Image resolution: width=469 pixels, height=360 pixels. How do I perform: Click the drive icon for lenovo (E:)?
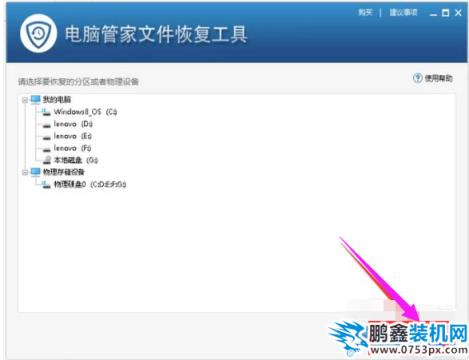click(47, 137)
